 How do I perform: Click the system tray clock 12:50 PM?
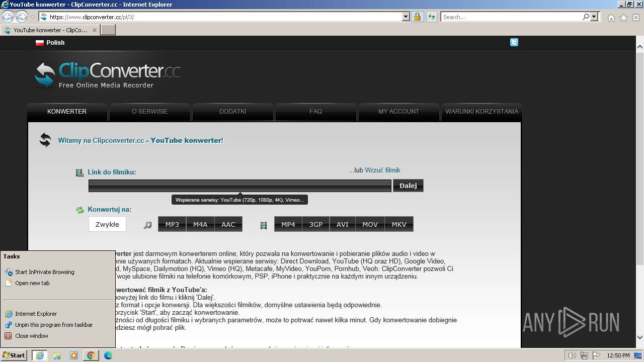click(x=618, y=355)
